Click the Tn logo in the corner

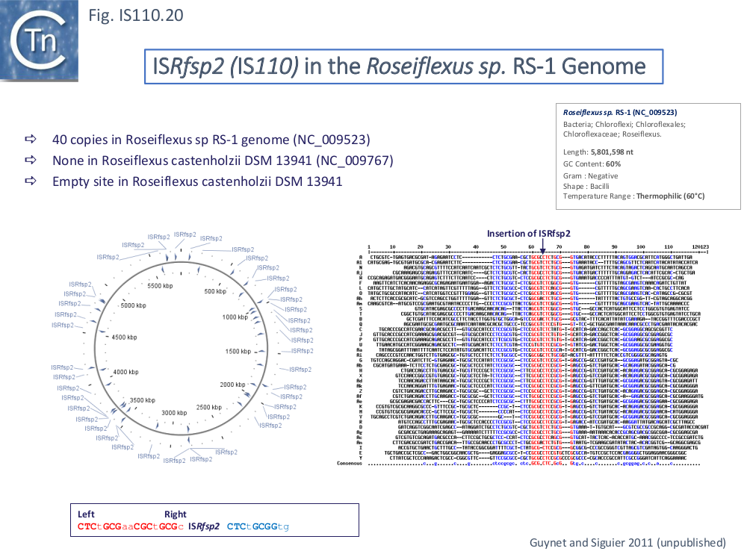tap(39, 40)
